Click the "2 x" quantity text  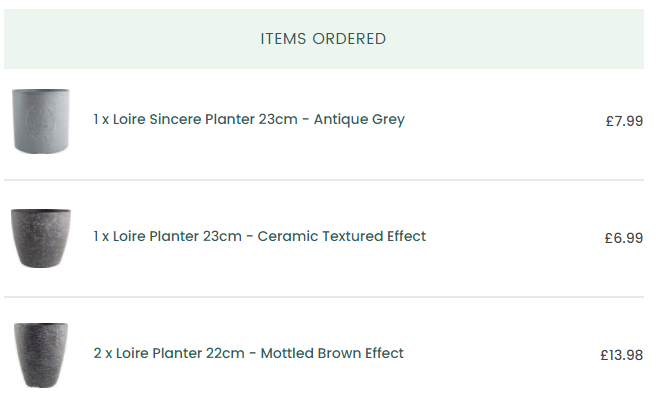[x=101, y=354]
